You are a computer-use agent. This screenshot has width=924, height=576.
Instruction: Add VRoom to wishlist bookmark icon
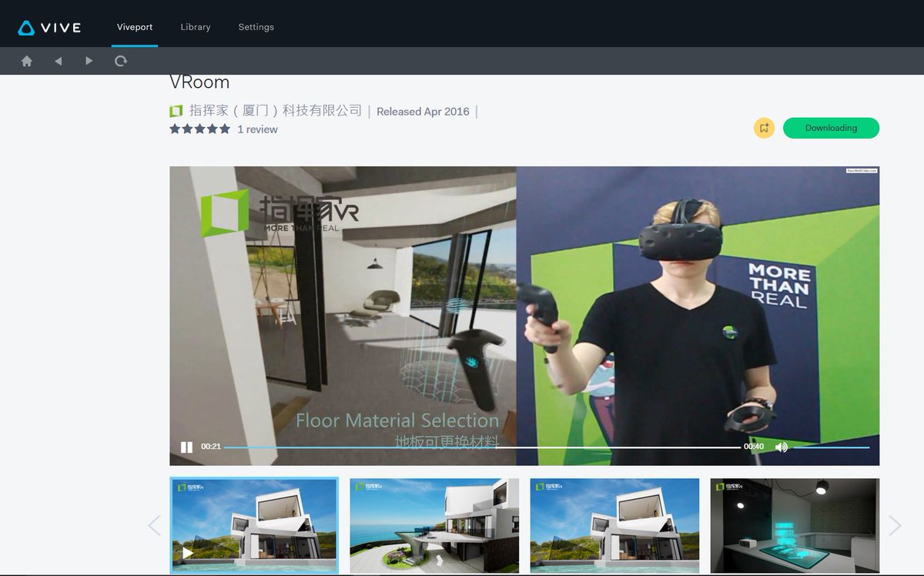click(764, 128)
